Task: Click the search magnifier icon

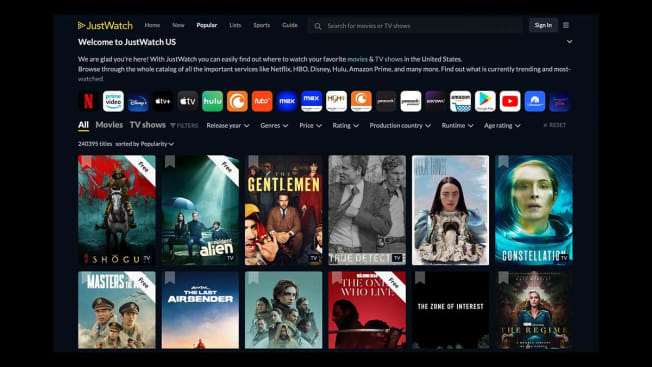Action: (x=318, y=26)
